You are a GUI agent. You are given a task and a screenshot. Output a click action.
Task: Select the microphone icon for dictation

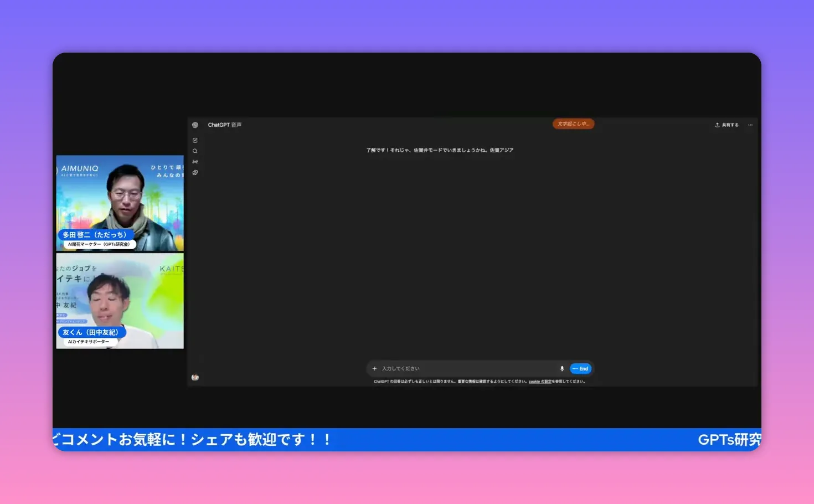[562, 368]
